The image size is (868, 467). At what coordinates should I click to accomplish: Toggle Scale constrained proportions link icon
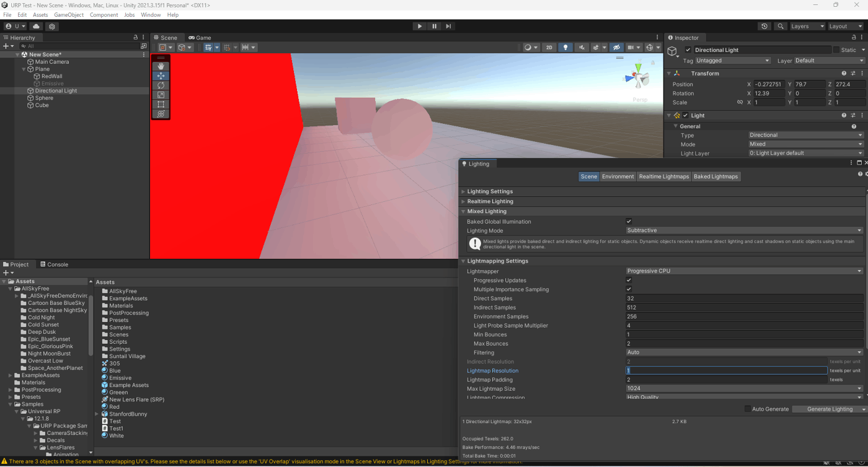740,102
